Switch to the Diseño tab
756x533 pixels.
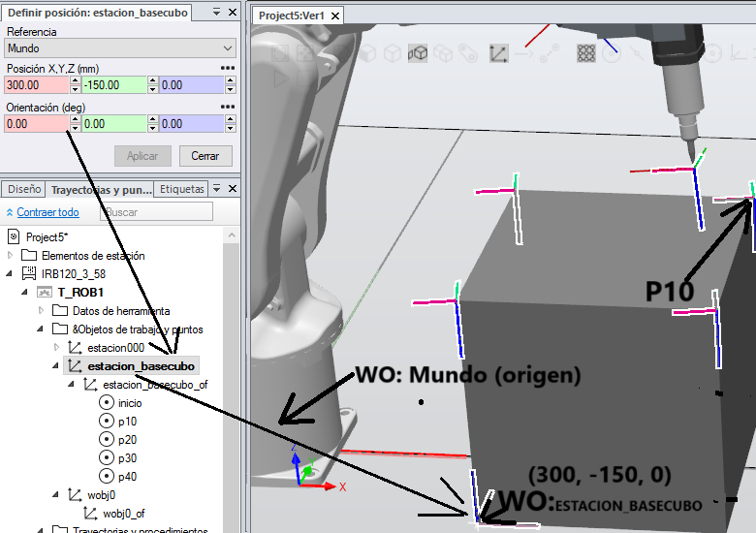coord(23,189)
